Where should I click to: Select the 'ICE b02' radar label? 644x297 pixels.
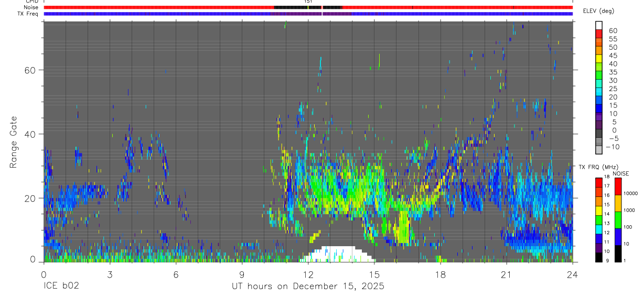click(x=62, y=287)
